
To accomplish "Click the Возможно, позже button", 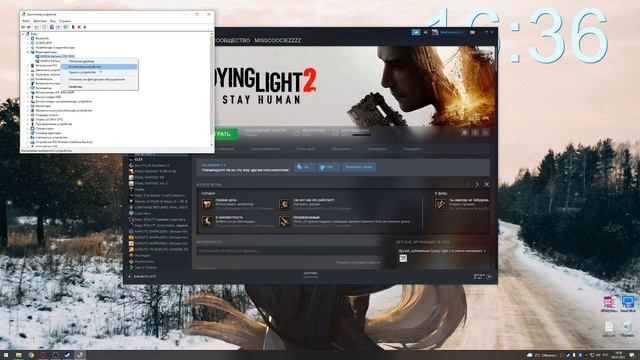I will (359, 167).
